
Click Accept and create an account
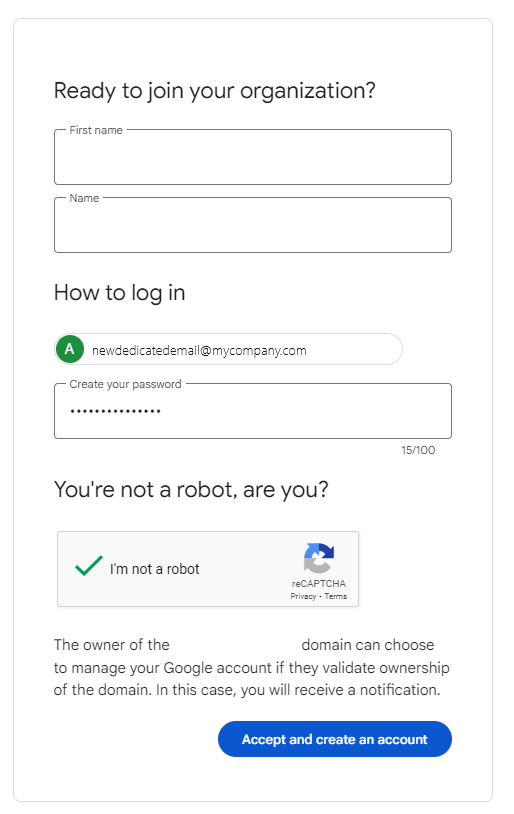335,739
